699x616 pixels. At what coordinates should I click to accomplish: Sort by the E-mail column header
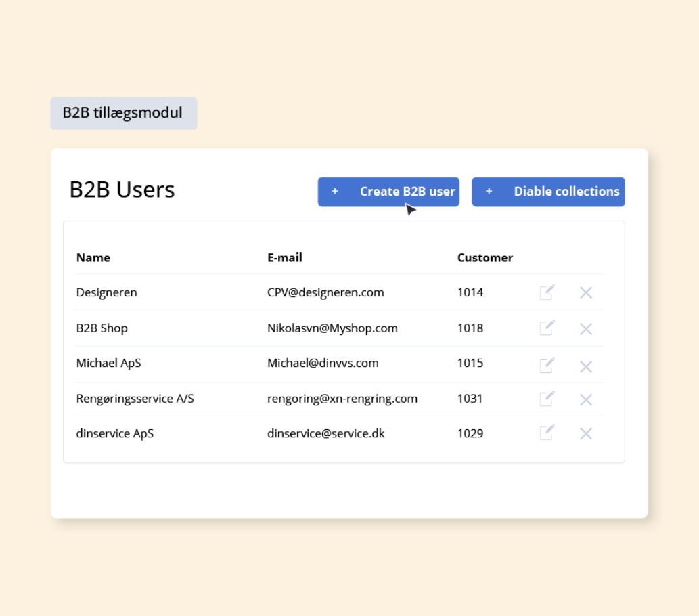285,257
